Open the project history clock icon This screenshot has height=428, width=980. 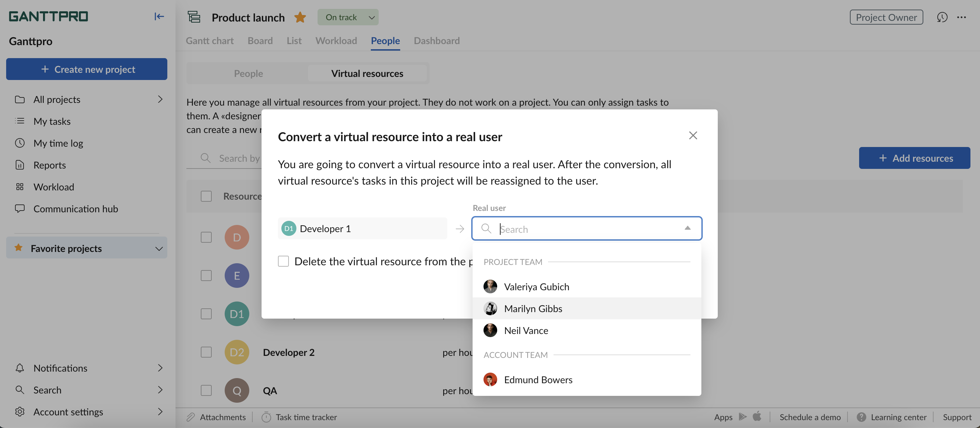tap(941, 17)
